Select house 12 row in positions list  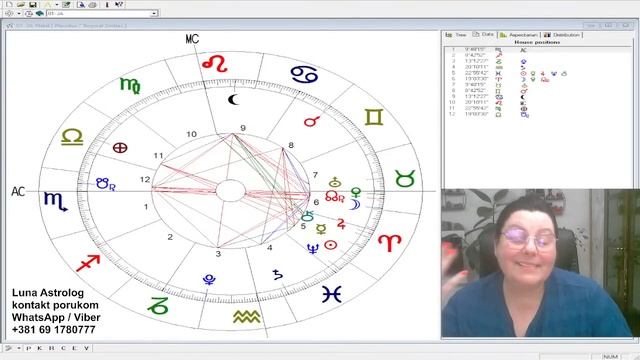pos(537,115)
